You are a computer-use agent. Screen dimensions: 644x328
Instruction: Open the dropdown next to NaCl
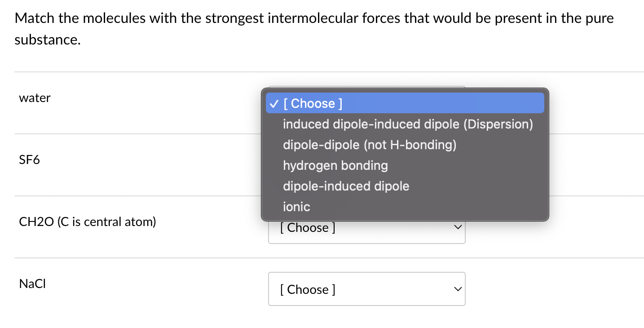367,289
